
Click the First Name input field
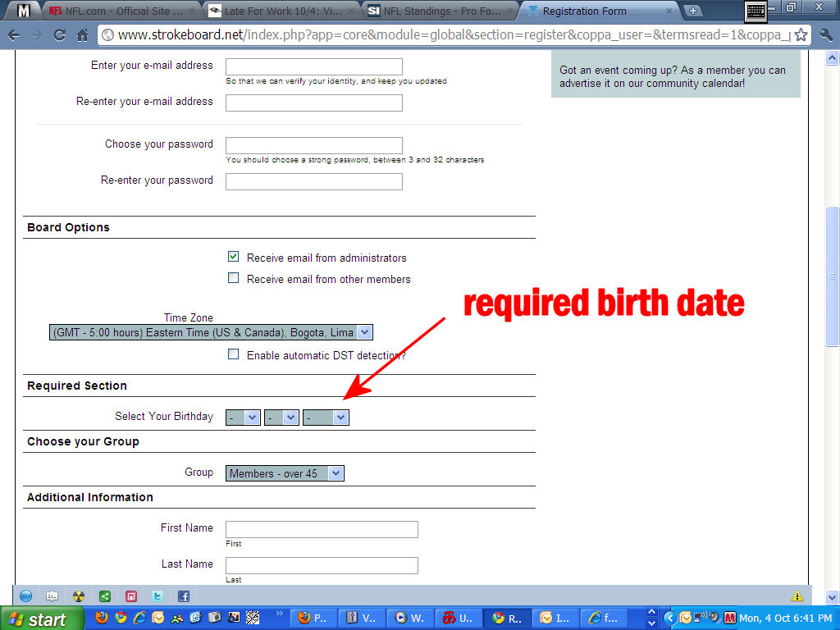[322, 529]
